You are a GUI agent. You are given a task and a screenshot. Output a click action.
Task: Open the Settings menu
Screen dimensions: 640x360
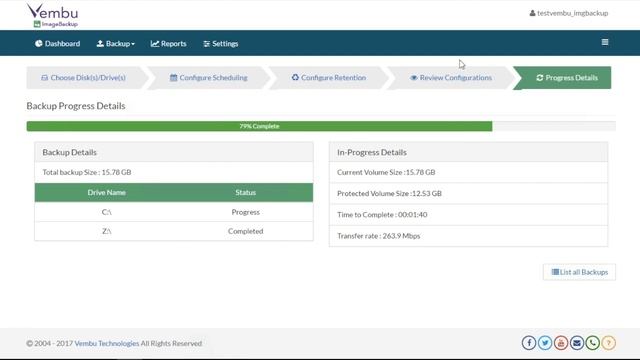point(221,44)
